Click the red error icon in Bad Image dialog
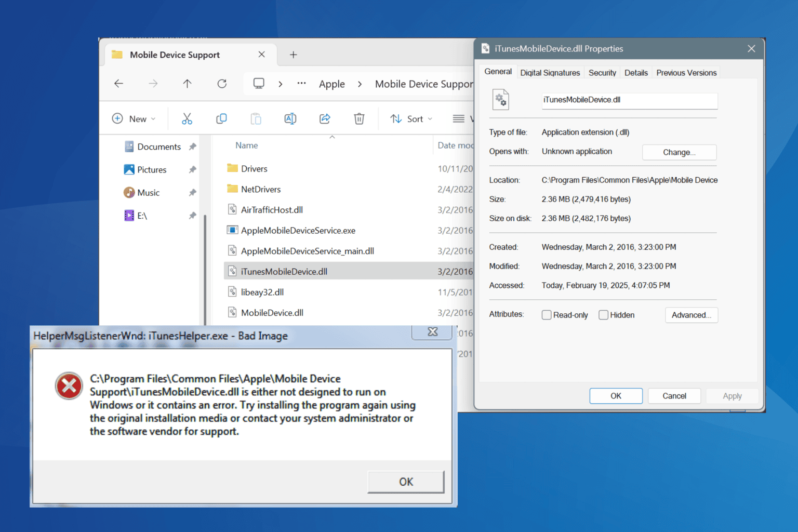This screenshot has width=798, height=532. point(69,385)
